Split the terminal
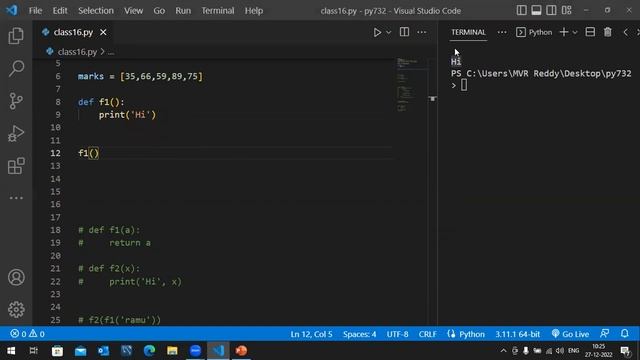The height and width of the screenshot is (360, 640). tap(590, 32)
